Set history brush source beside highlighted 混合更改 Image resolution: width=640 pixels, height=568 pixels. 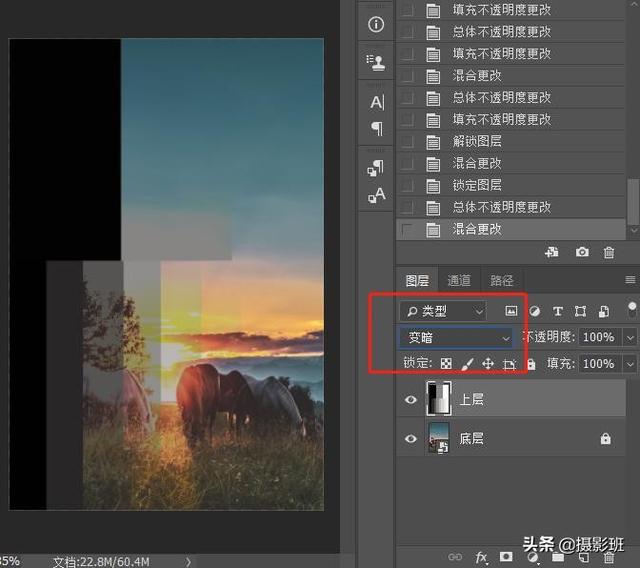(407, 230)
